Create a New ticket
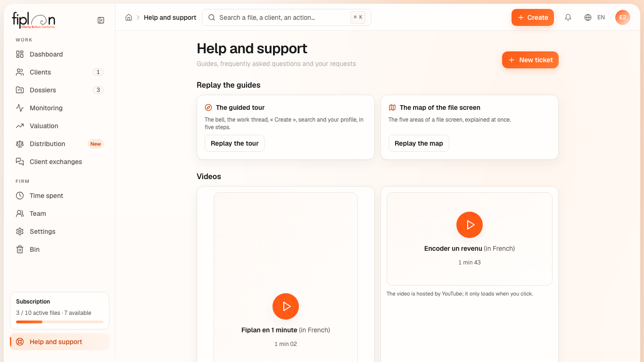Image resolution: width=644 pixels, height=362 pixels. point(530,60)
